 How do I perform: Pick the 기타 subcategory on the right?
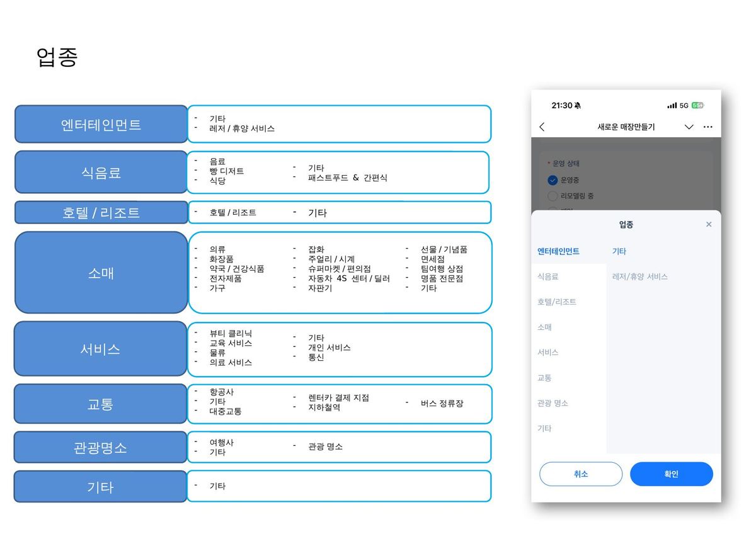tap(619, 251)
